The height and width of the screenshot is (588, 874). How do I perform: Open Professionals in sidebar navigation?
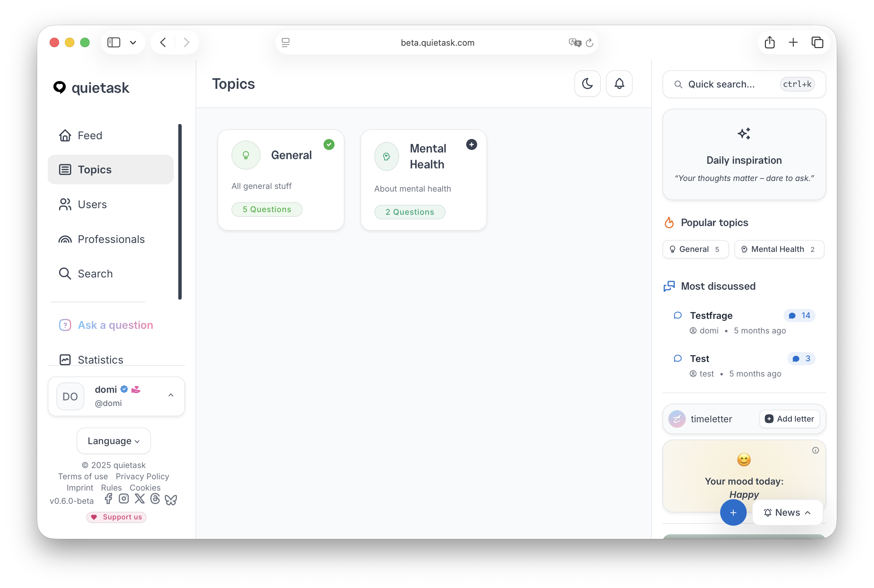point(111,239)
